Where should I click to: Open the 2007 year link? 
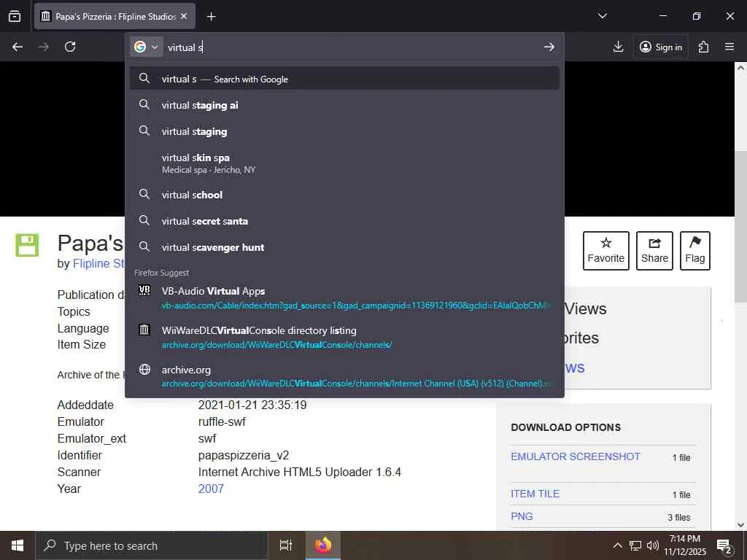click(x=211, y=489)
